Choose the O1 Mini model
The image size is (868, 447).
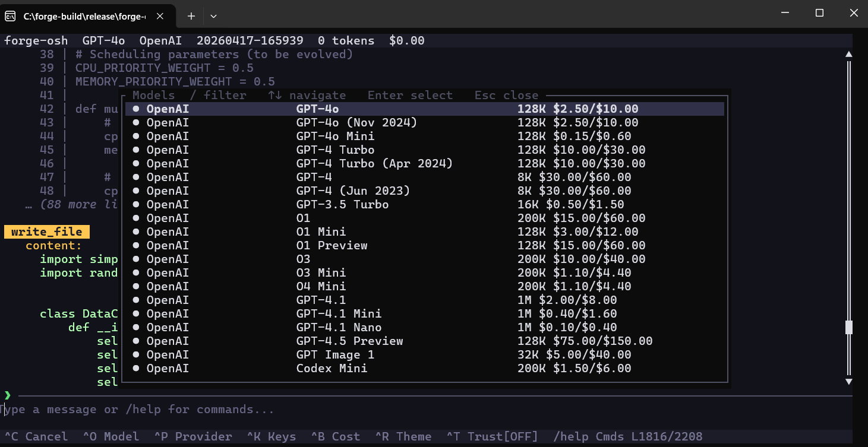coord(424,232)
